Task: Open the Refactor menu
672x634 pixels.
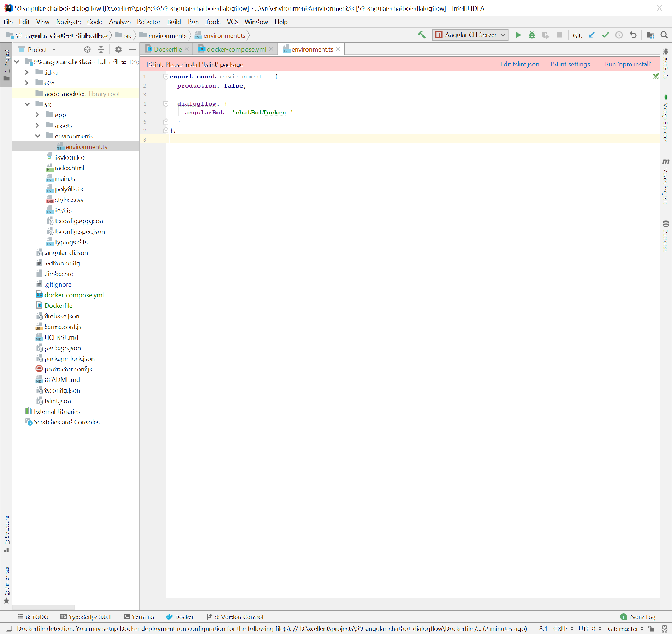Action: tap(148, 22)
